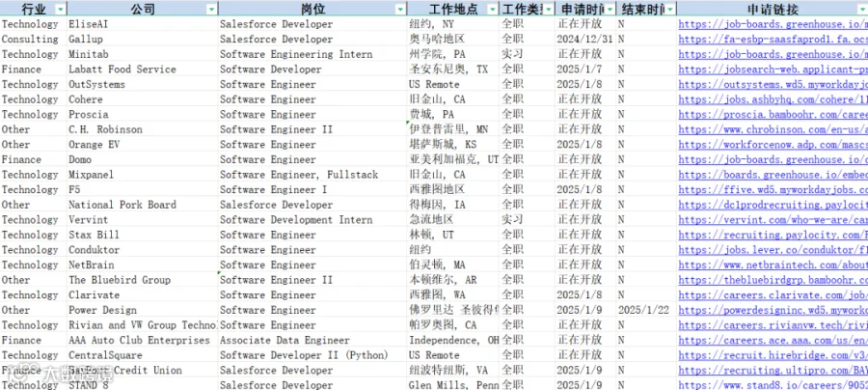
Task: Follow the jobsearch-web.applicant link for Labatt
Action: coord(773,70)
